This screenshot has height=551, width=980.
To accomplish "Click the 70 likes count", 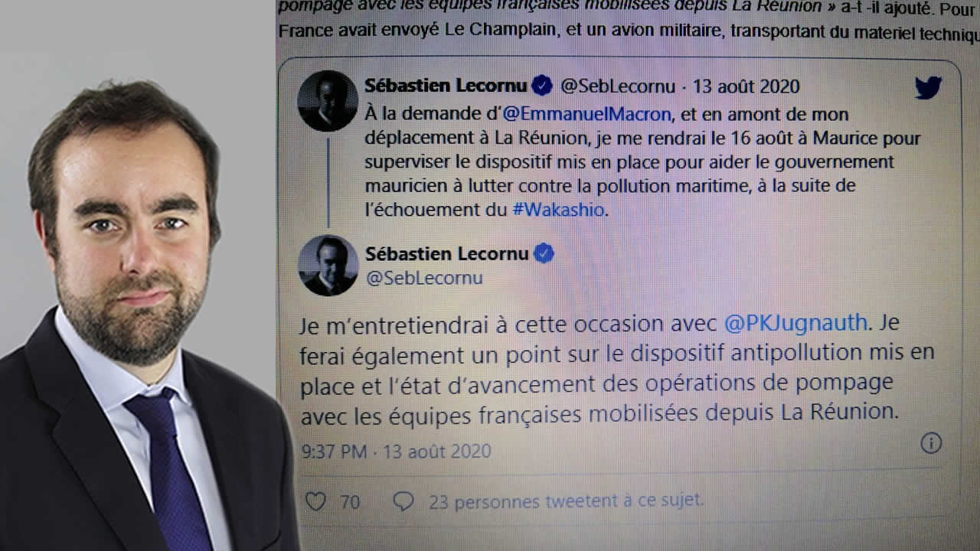I will point(350,502).
